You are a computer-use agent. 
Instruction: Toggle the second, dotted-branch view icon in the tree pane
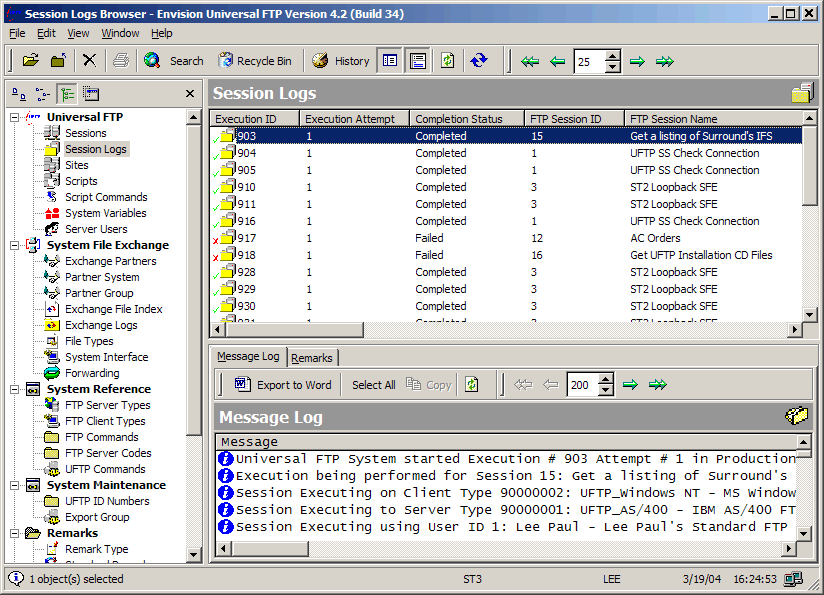[x=43, y=94]
